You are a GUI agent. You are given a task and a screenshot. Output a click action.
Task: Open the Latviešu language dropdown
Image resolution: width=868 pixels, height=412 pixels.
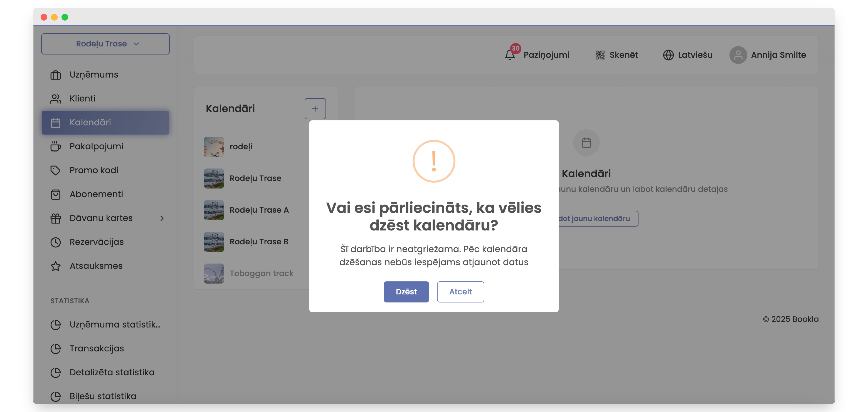pos(669,54)
